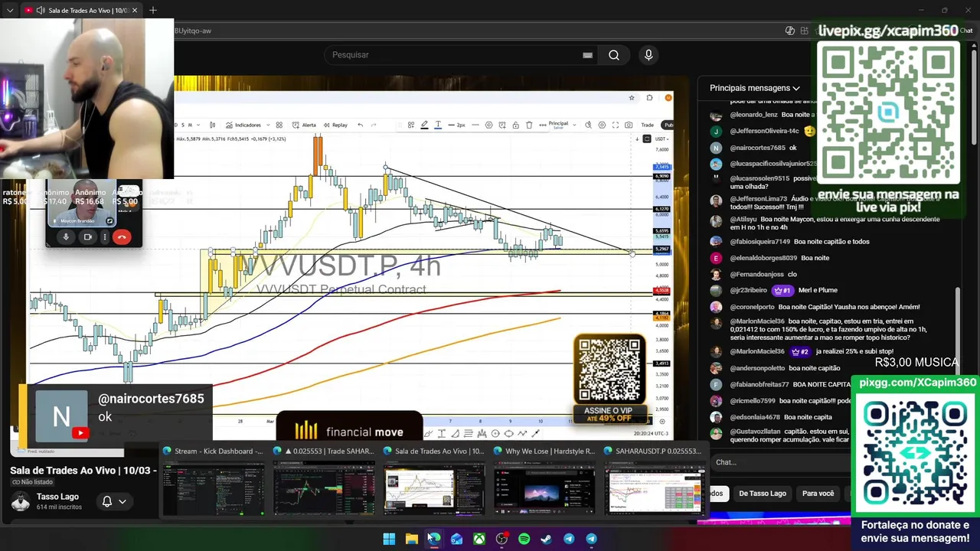
Task: Open the chart layout templates grid icon
Action: [279, 125]
